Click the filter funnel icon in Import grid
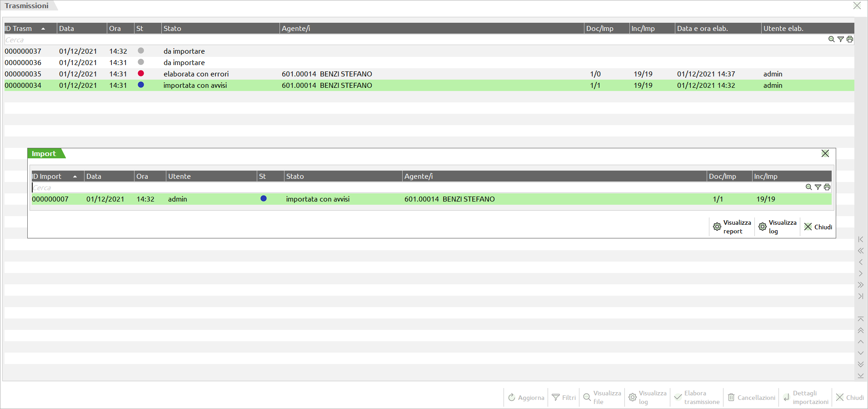 (818, 187)
